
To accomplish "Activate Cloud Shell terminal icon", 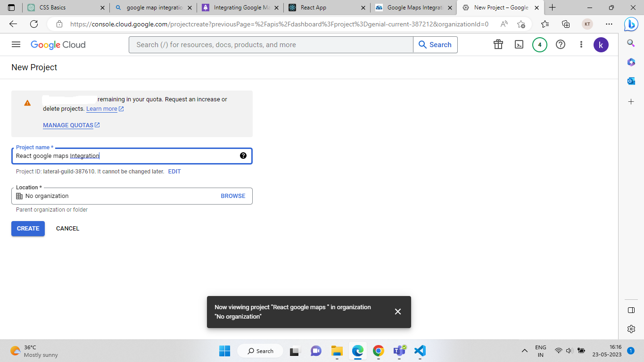I will coord(519,45).
